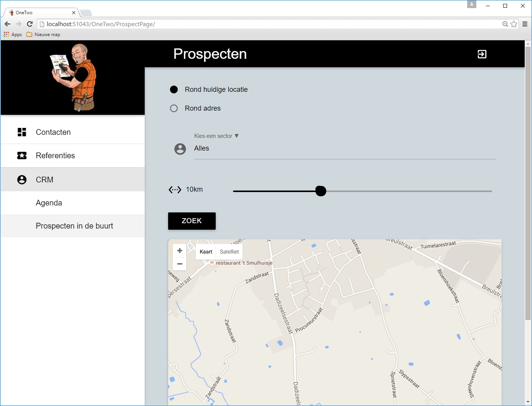Image resolution: width=532 pixels, height=406 pixels.
Task: Click the CRM person icon in sidebar
Action: tap(22, 180)
